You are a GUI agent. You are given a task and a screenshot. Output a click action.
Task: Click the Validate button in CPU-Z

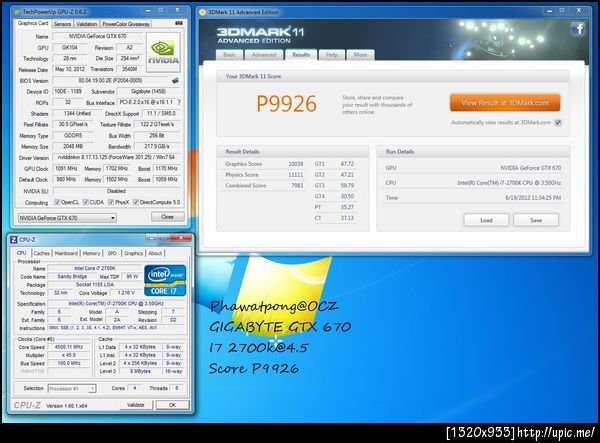coord(136,405)
